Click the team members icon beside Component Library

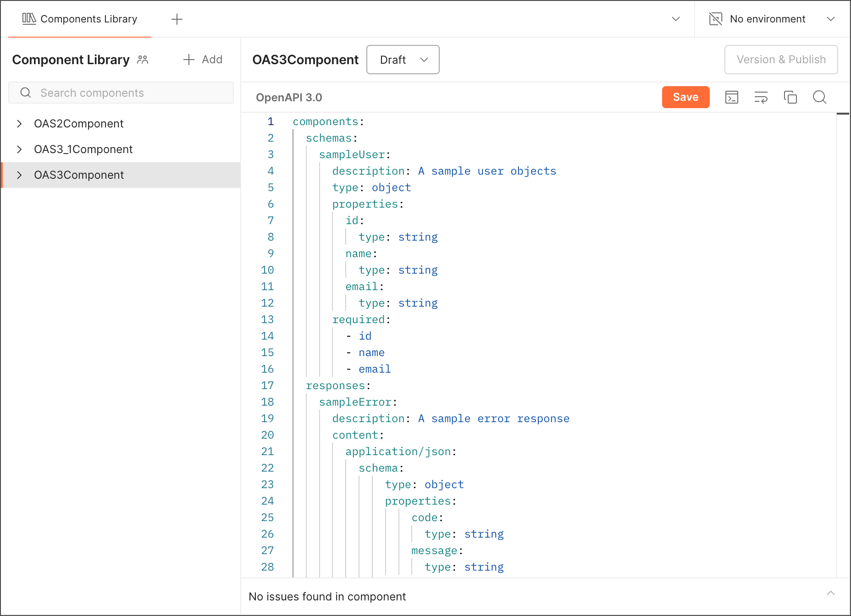(x=143, y=60)
